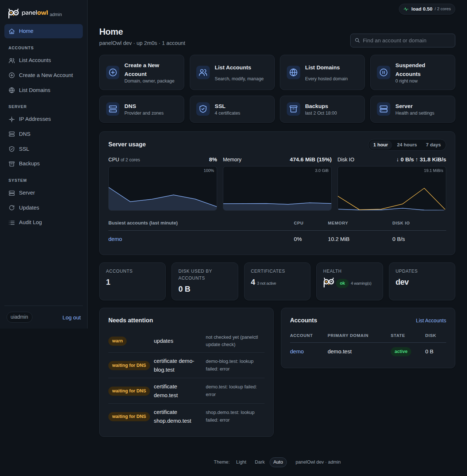Click the warn badge for updates

(117, 341)
